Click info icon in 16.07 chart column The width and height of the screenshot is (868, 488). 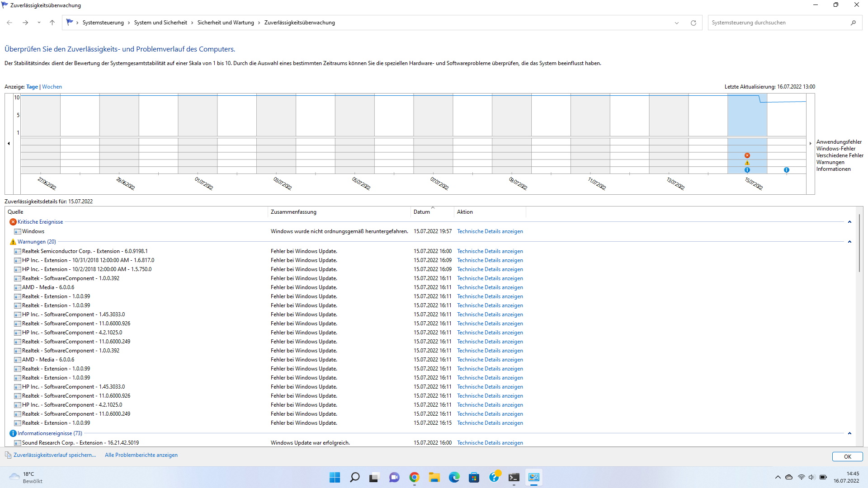click(786, 170)
